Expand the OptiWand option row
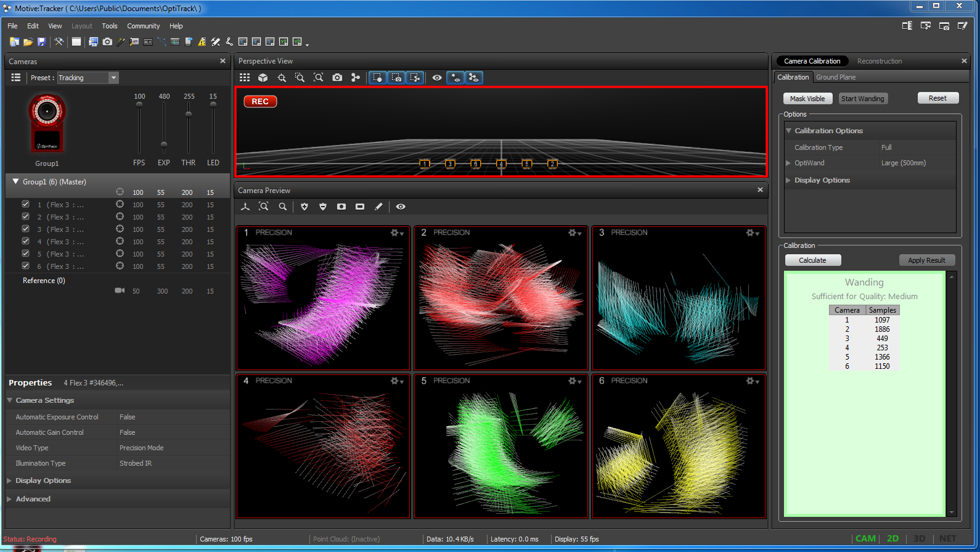The width and height of the screenshot is (980, 552). point(788,163)
